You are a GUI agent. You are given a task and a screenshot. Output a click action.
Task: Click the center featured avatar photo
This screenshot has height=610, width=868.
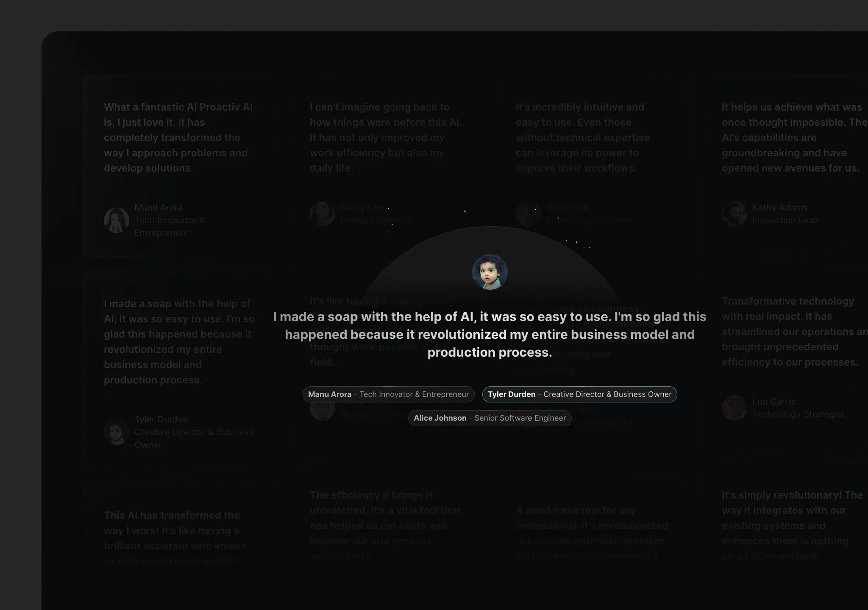click(490, 272)
